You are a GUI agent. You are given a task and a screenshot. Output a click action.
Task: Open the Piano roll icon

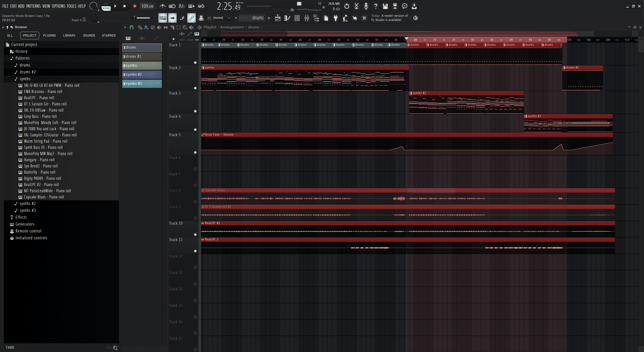pyautogui.click(x=287, y=18)
